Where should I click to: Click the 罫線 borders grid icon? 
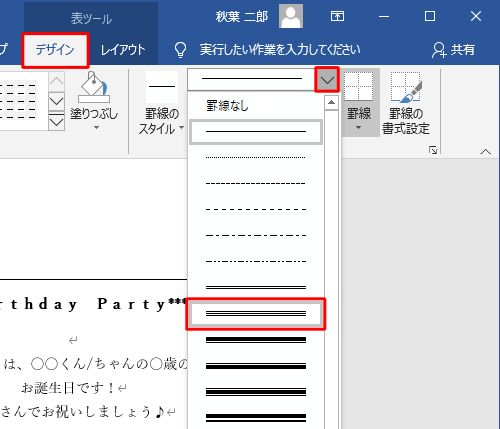359,86
